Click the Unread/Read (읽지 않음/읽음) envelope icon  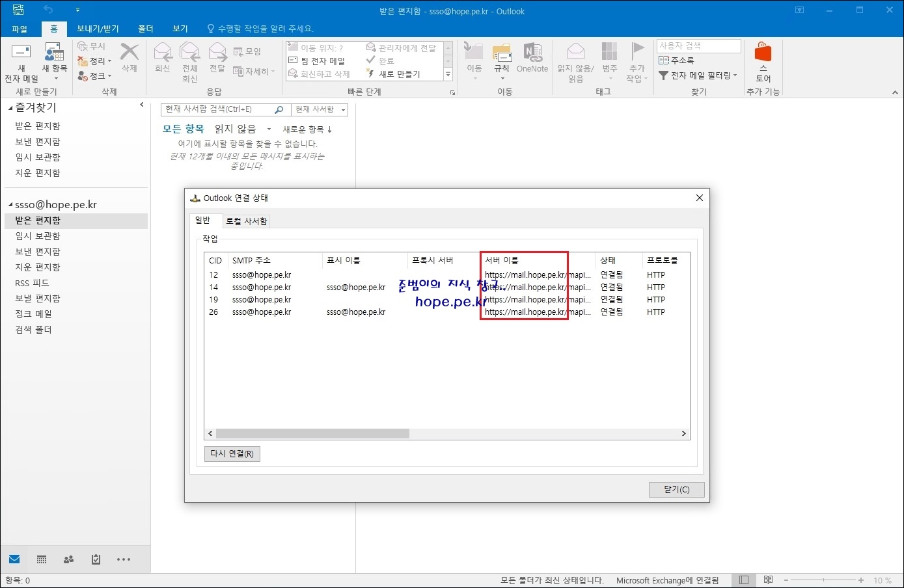(x=576, y=52)
